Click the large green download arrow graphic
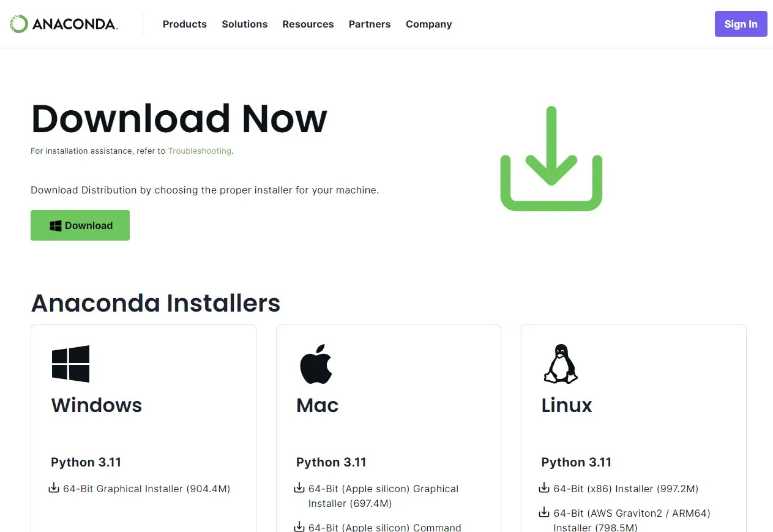The width and height of the screenshot is (773, 532). [x=551, y=159]
